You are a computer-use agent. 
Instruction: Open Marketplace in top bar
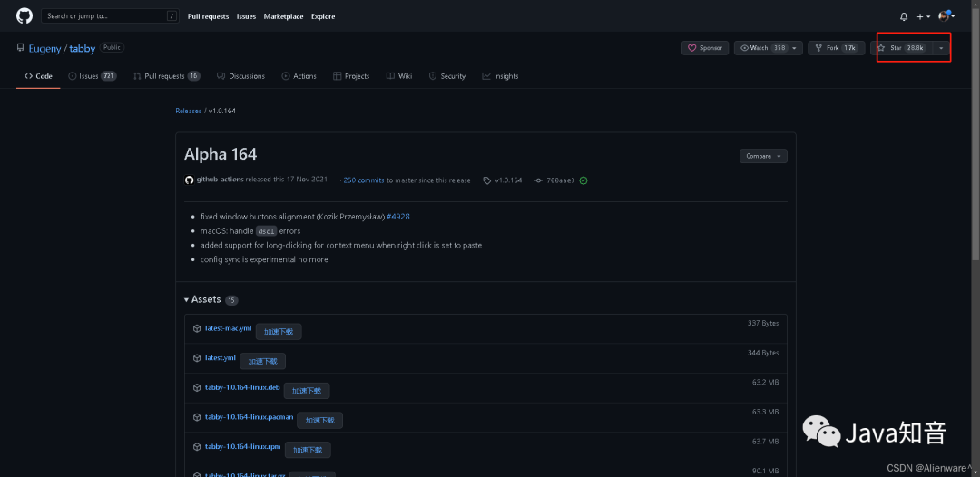284,17
